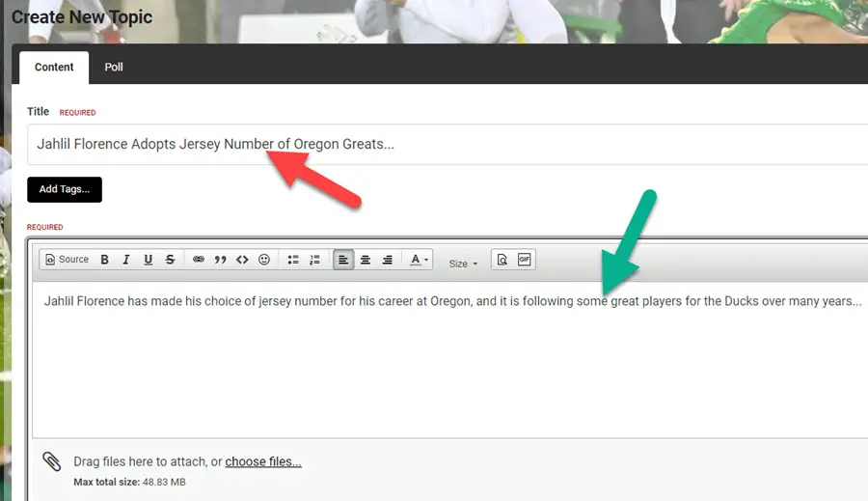Insert a code snippet
868x501 pixels.
[x=242, y=260]
